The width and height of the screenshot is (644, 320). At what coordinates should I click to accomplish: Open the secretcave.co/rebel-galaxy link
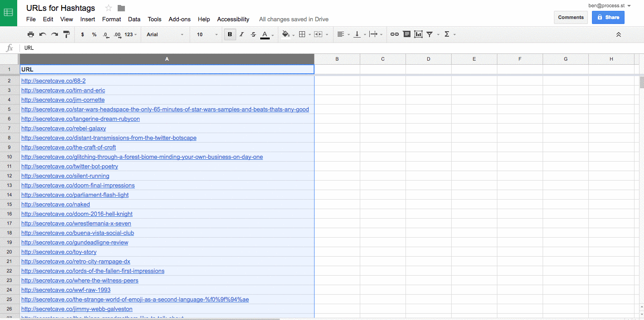point(63,129)
